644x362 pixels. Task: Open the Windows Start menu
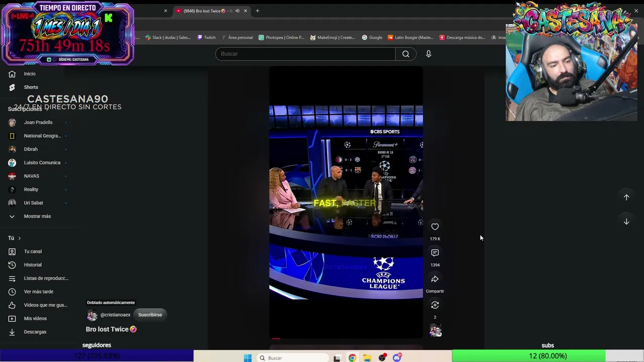(x=248, y=358)
